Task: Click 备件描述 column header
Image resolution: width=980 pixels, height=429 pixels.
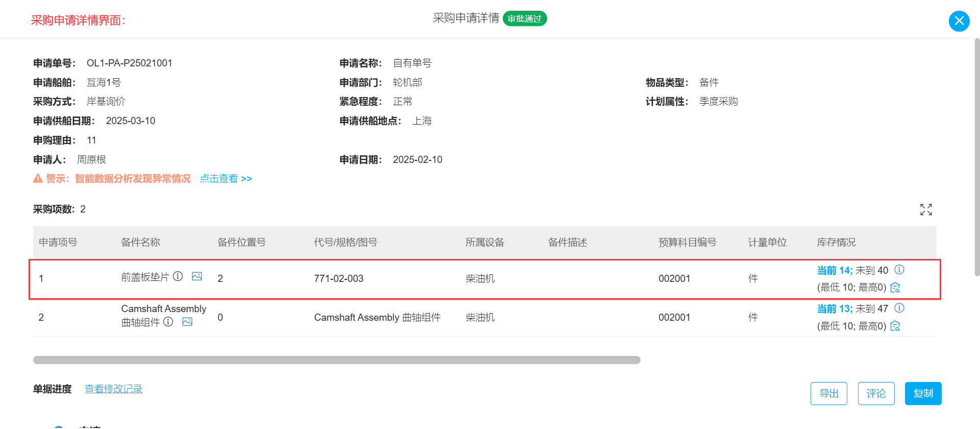Action: point(568,242)
